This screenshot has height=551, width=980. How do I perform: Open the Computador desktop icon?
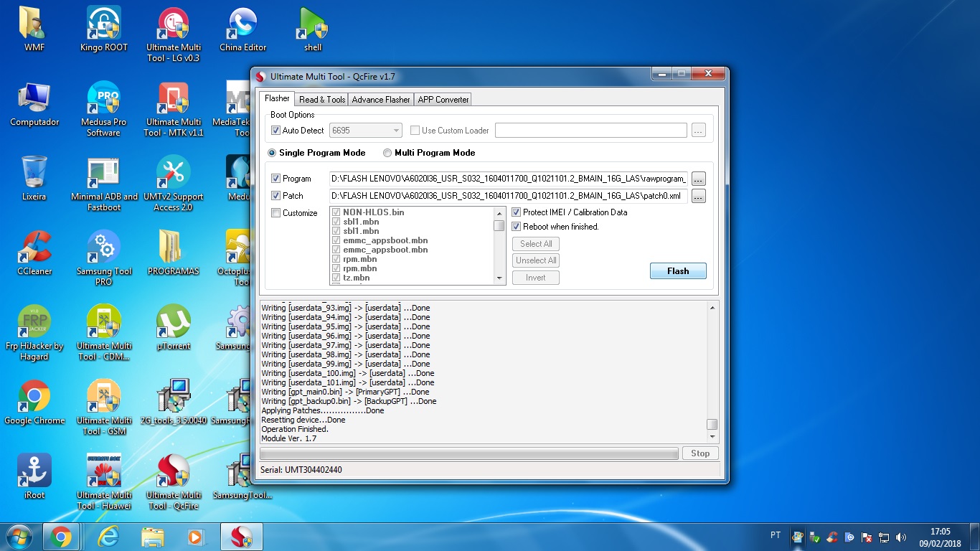[x=34, y=104]
